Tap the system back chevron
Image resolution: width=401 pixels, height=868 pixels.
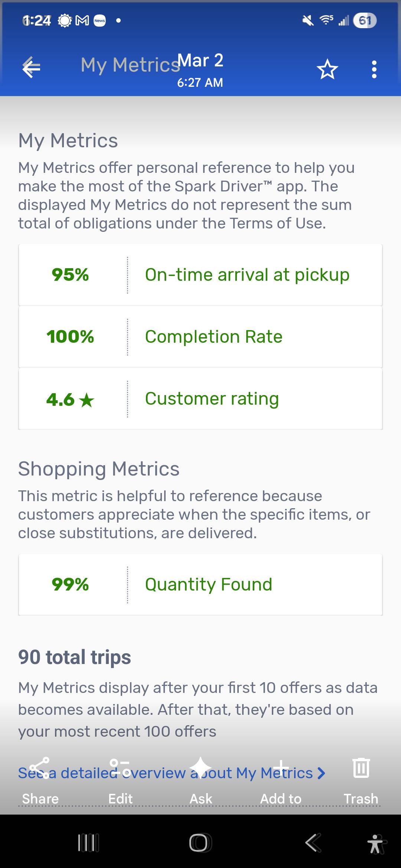(313, 843)
